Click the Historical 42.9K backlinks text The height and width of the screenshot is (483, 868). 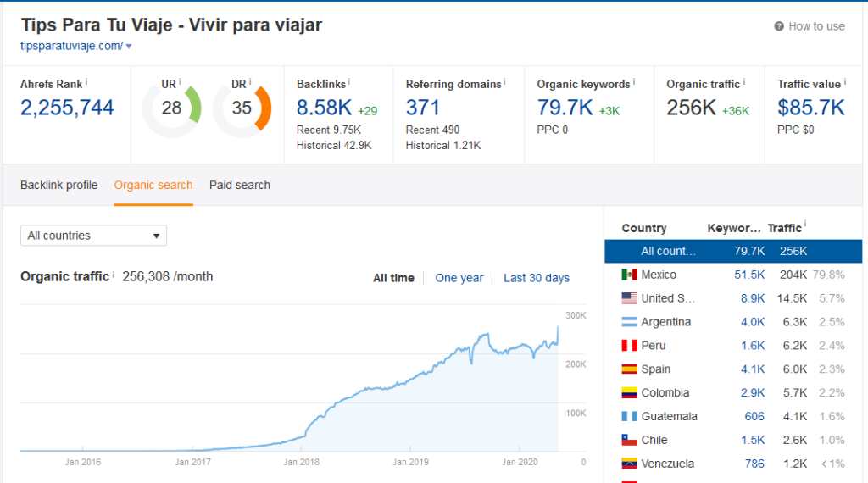[334, 145]
